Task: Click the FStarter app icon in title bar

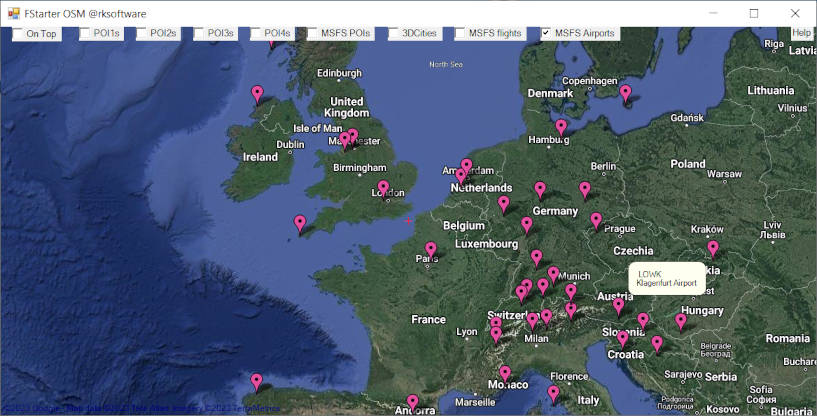Action: [13, 13]
